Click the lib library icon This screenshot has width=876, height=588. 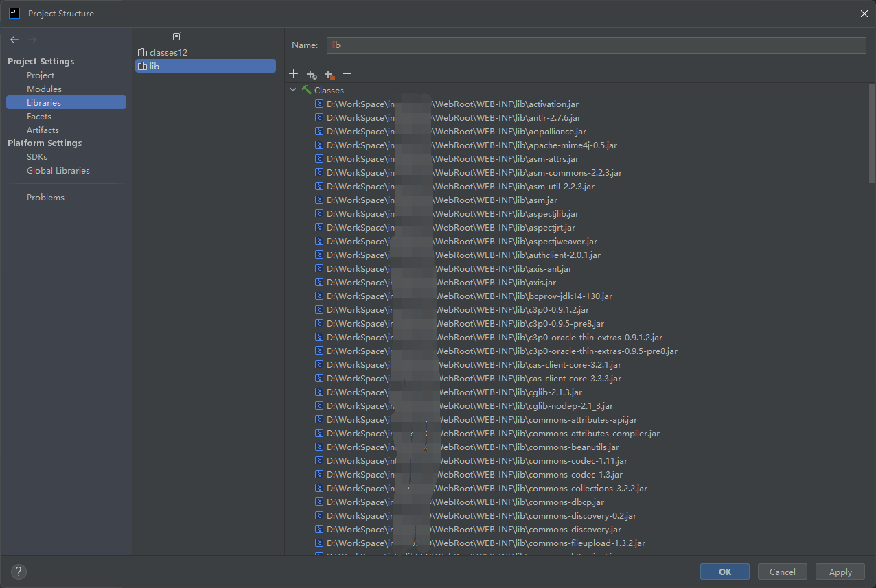pos(142,66)
